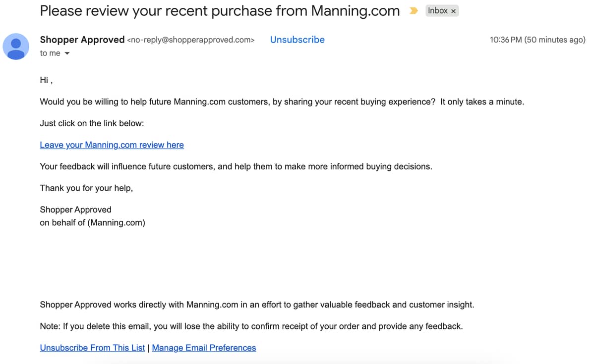
Task: Expand recipient details arrow beside "to me"
Action: coord(67,53)
